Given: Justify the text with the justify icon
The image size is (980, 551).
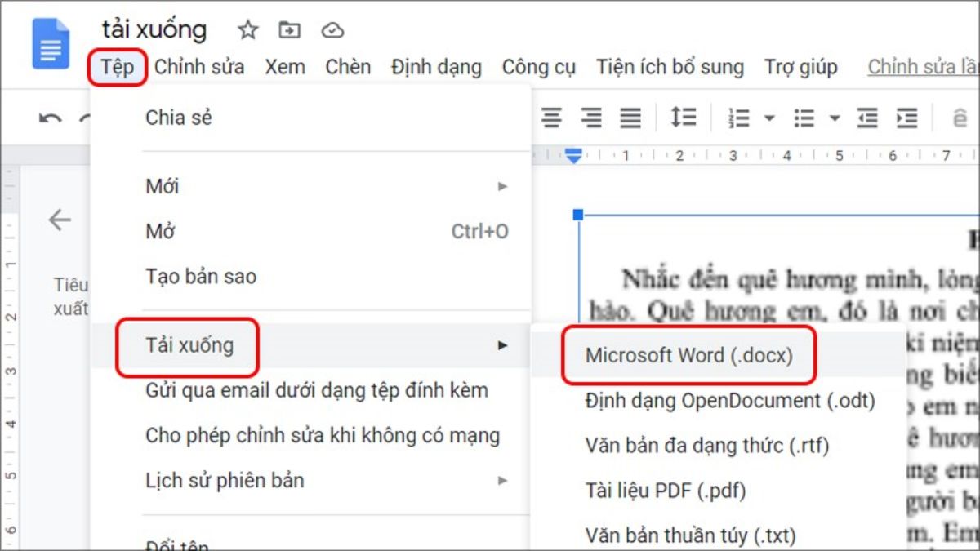Looking at the screenshot, I should point(630,118).
